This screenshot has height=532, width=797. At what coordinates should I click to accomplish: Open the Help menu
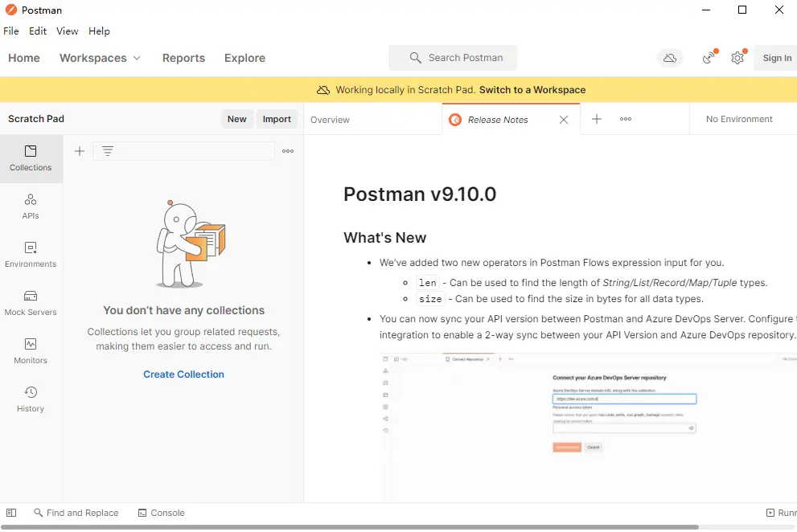tap(99, 31)
